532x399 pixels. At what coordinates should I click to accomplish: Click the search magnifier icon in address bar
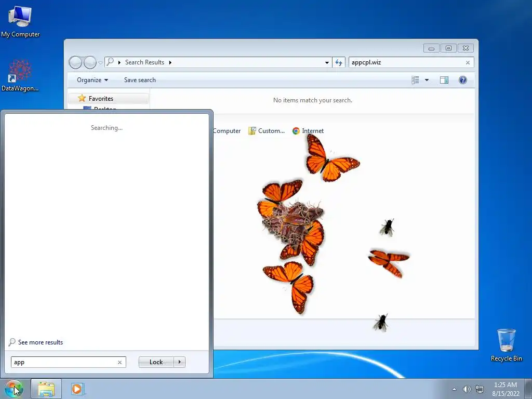click(x=110, y=62)
